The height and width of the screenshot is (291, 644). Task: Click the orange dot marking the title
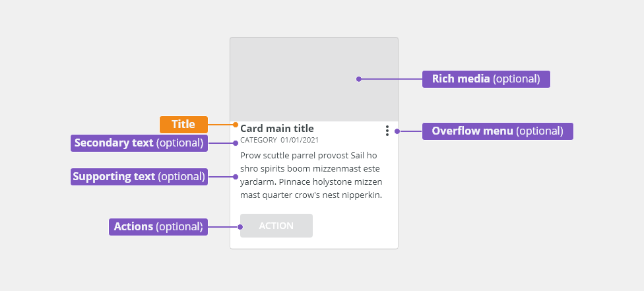(x=236, y=125)
